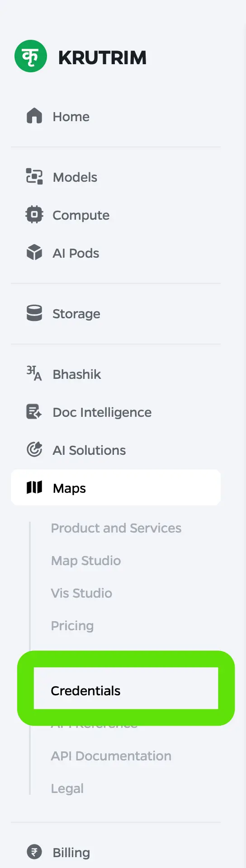Click the Doc Intelligence document icon
This screenshot has height=868, width=246.
pos(34,412)
